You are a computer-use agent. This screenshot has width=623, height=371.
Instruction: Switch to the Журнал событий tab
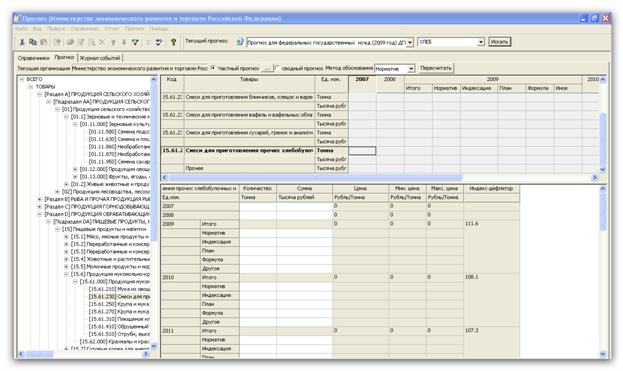pyautogui.click(x=100, y=58)
